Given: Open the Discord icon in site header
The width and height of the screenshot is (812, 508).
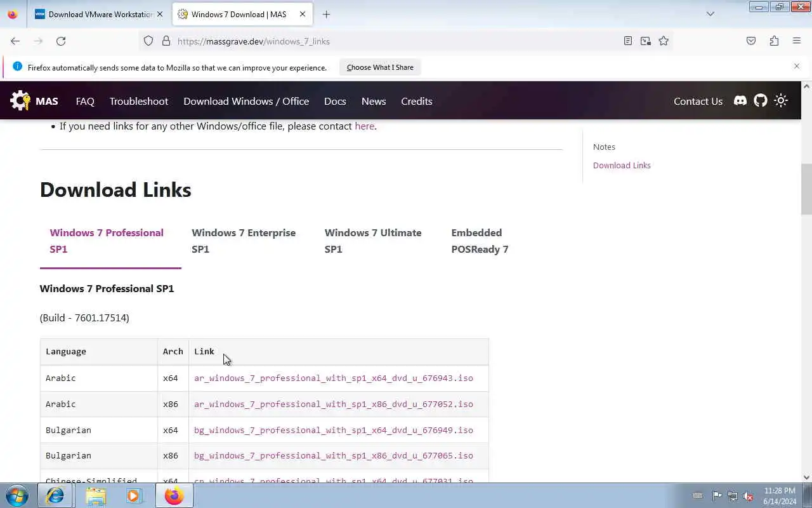Looking at the screenshot, I should [x=740, y=100].
